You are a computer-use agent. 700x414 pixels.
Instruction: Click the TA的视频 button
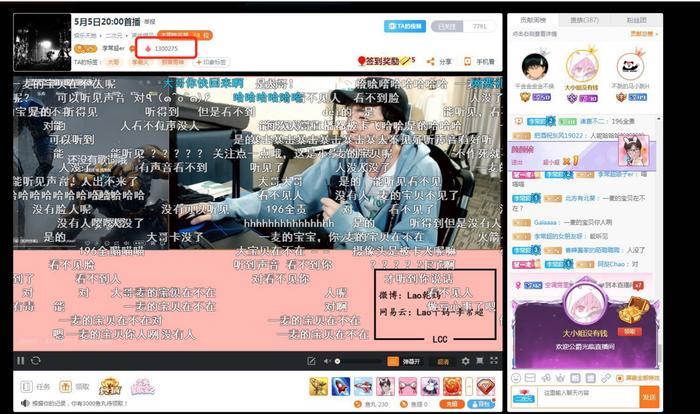click(x=405, y=26)
